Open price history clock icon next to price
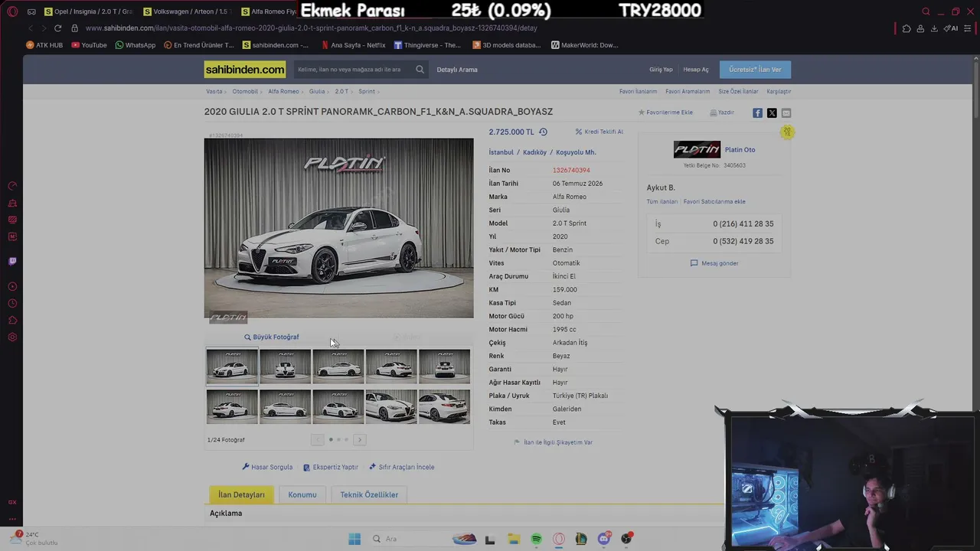 click(x=543, y=132)
